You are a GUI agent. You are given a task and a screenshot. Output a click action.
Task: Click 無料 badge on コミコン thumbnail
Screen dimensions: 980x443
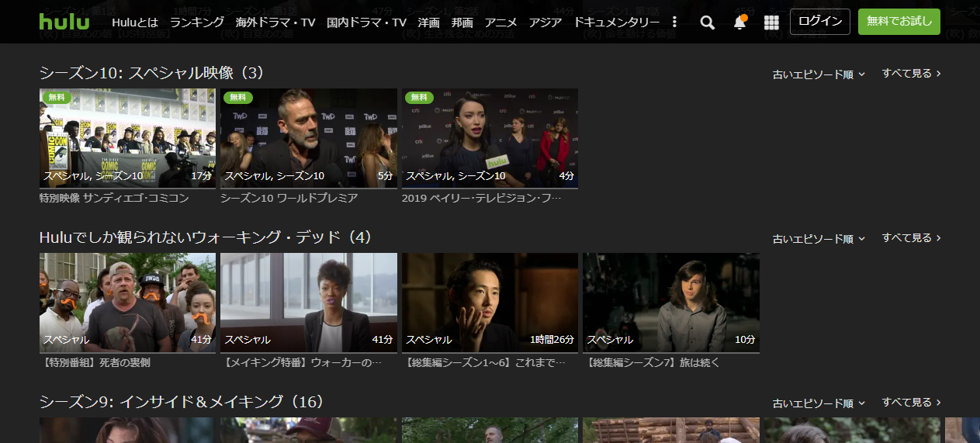click(57, 98)
